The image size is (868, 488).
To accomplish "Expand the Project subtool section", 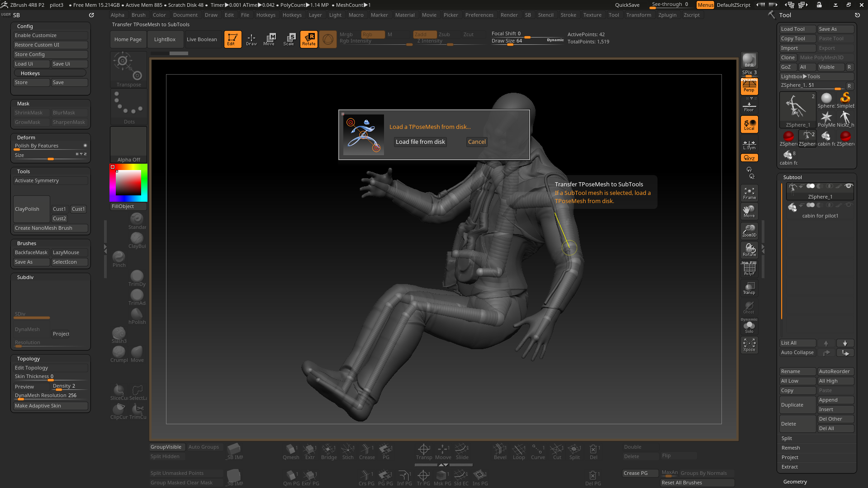I will [x=790, y=457].
